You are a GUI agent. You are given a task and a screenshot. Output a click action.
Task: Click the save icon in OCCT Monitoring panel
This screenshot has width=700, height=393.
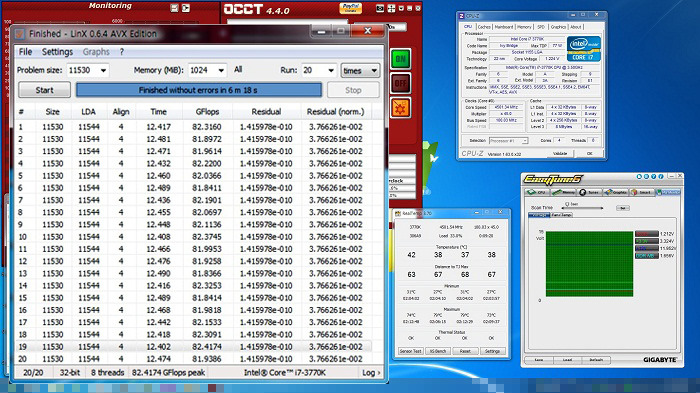(175, 8)
